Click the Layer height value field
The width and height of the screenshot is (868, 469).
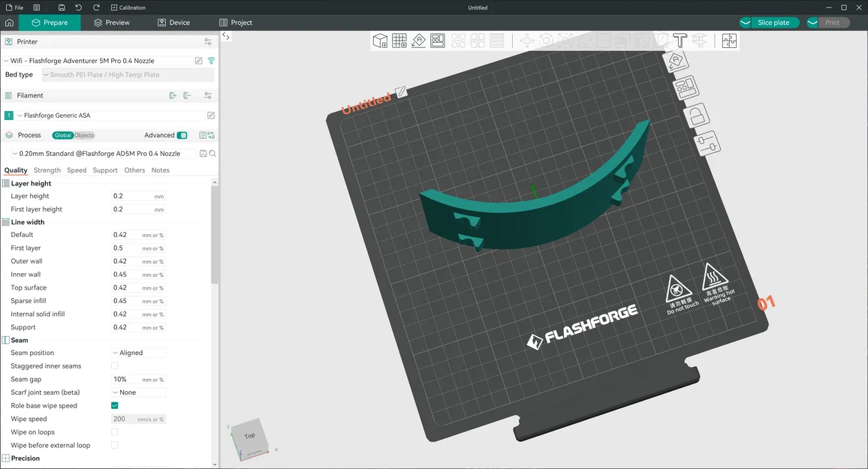point(138,197)
